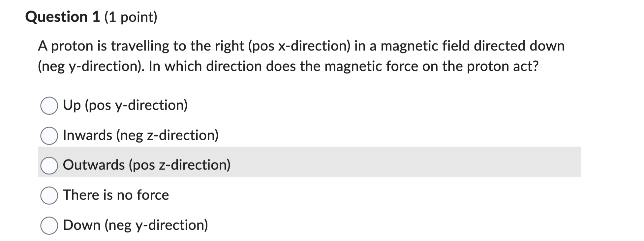This screenshot has width=644, height=241.
Task: Select the 'There is no force' radio button
Action: click(49, 195)
